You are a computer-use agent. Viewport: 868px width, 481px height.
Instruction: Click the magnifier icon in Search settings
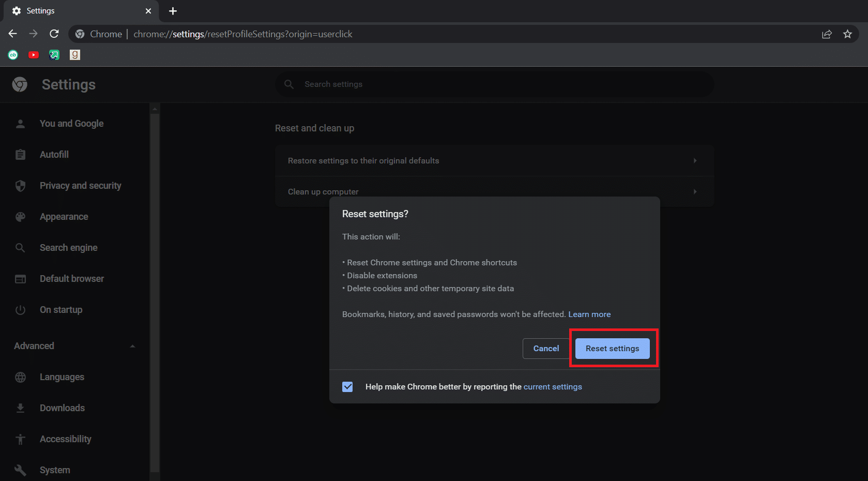click(x=289, y=84)
